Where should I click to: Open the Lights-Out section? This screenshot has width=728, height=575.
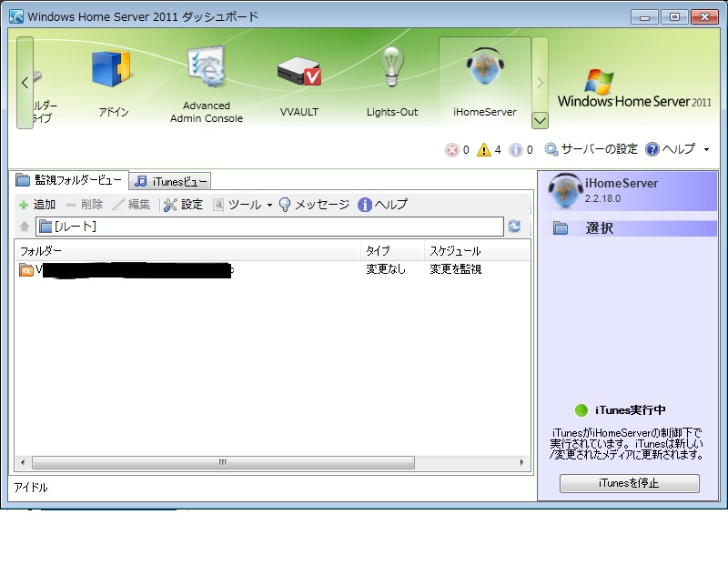click(392, 82)
